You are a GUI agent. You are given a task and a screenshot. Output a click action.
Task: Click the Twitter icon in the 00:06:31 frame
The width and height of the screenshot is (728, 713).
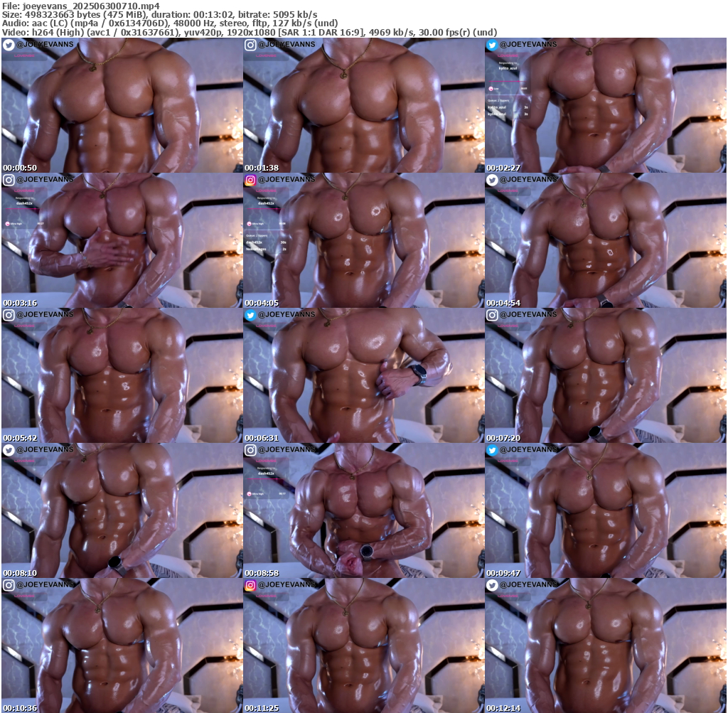(250, 315)
